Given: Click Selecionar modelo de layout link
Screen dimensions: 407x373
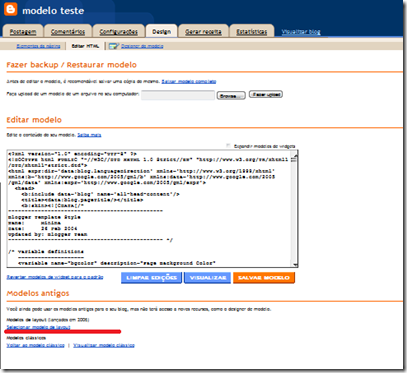Looking at the screenshot, I should (x=38, y=327).
